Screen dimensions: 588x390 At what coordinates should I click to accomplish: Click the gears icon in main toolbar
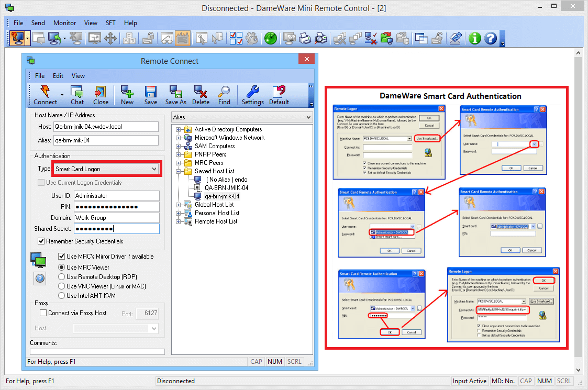coord(252,38)
